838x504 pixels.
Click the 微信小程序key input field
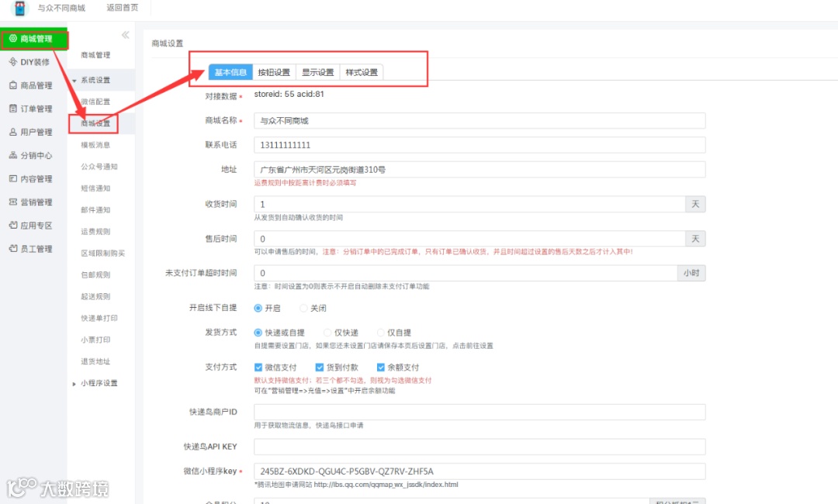coord(480,471)
